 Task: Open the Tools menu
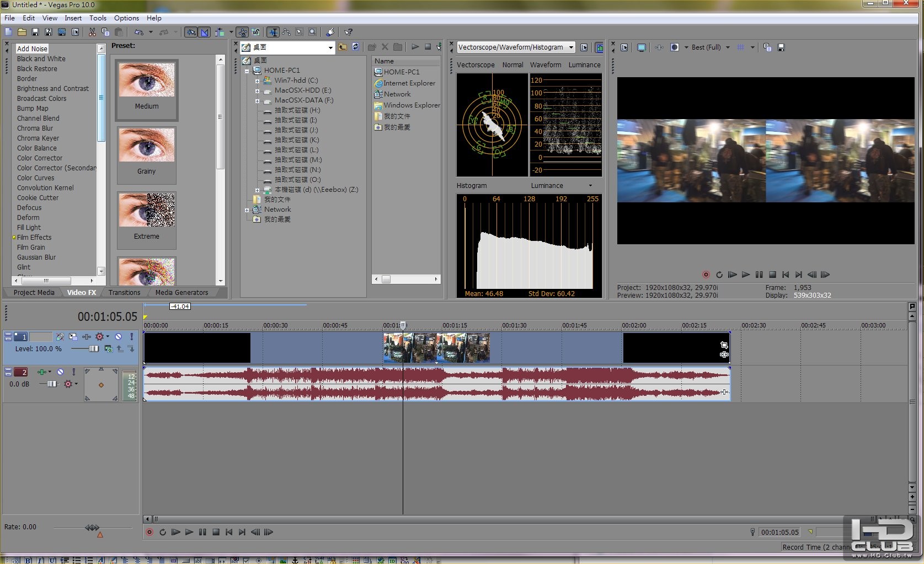pos(98,18)
